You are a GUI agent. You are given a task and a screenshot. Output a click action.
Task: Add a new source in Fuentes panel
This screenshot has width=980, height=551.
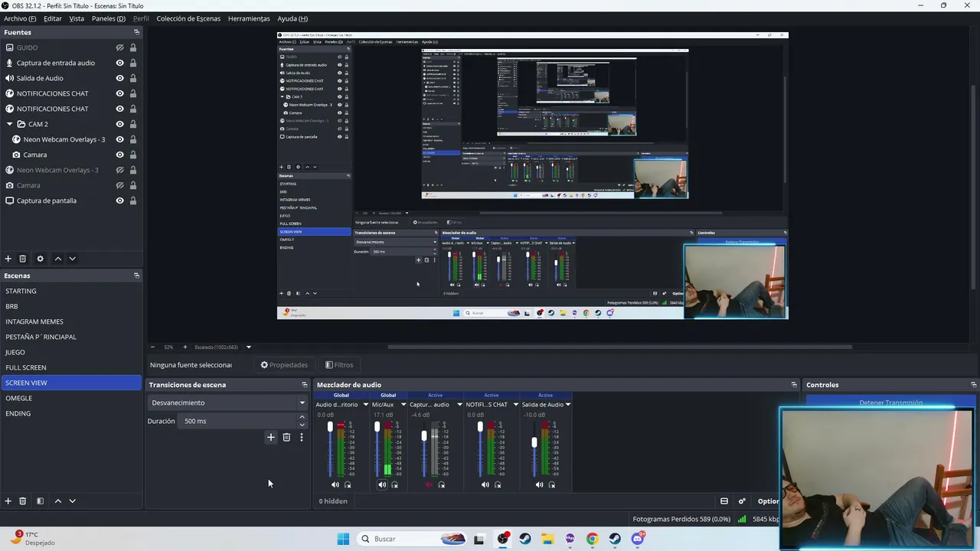pos(8,259)
